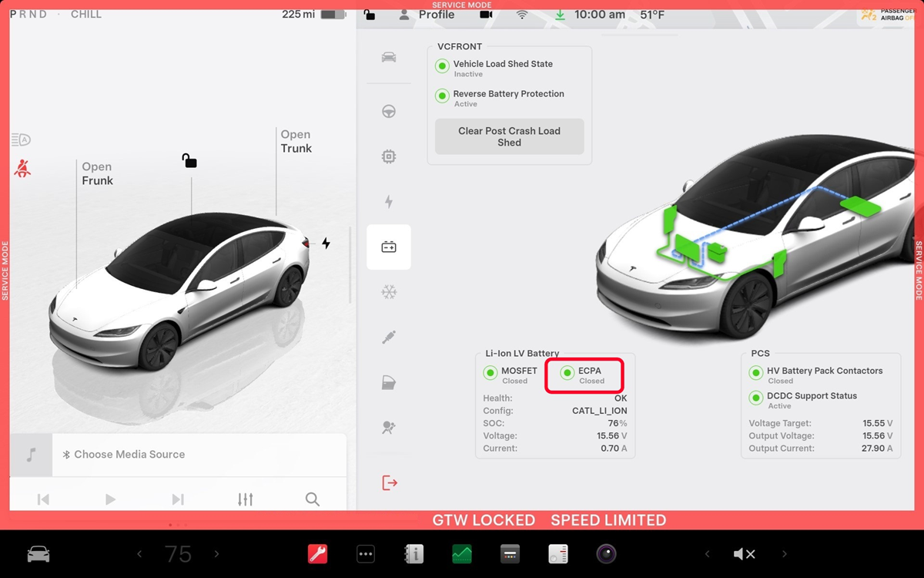The height and width of the screenshot is (578, 924).
Task: Expand the three-dot app launcher
Action: [x=366, y=554]
